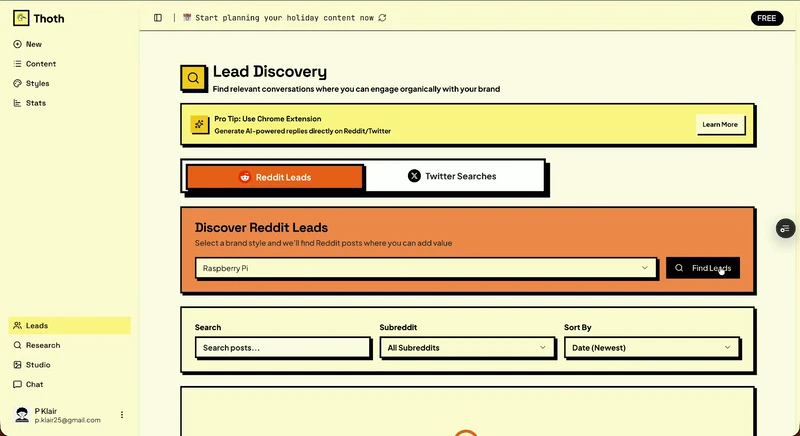Click the 'Discover Reddit Leads' heading

(x=261, y=227)
